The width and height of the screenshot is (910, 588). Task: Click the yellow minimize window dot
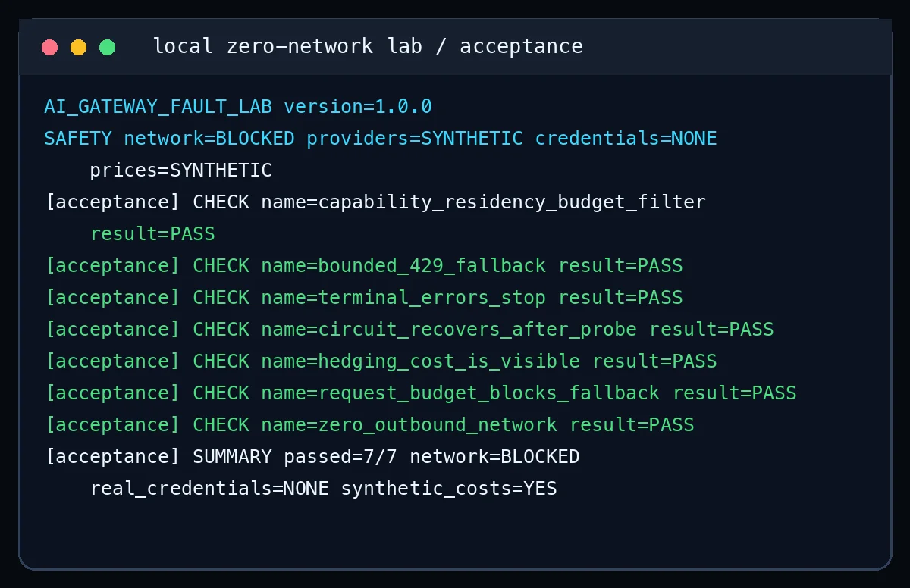[x=79, y=48]
